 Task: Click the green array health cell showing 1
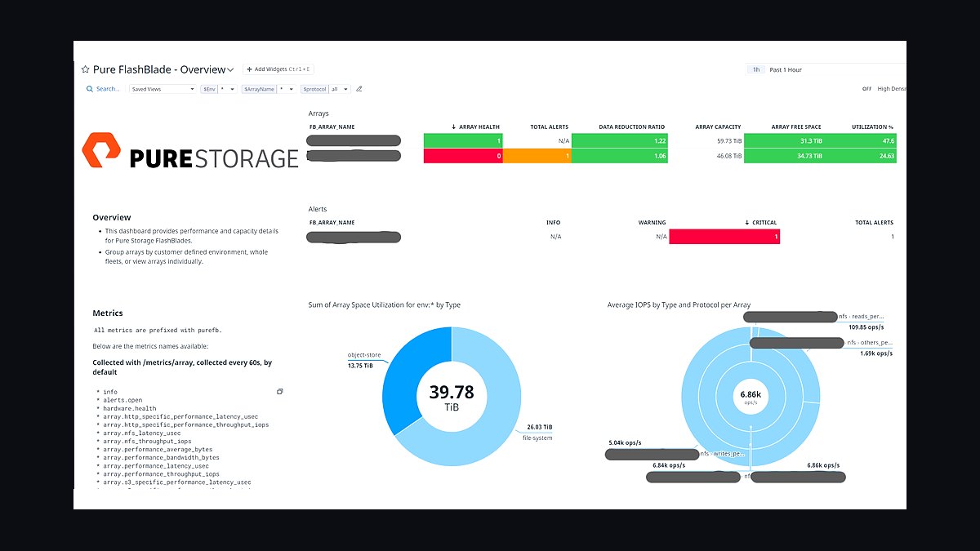(x=463, y=141)
